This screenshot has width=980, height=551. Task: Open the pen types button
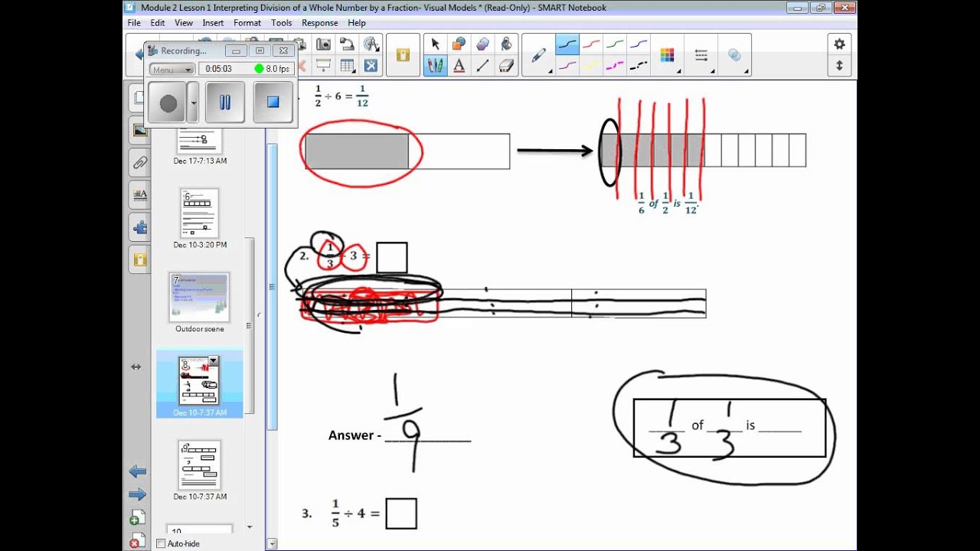tap(540, 55)
